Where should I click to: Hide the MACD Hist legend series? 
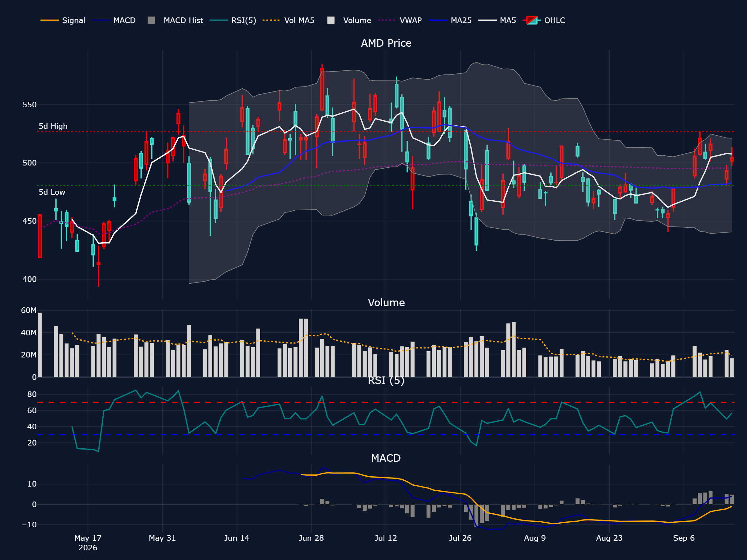pos(175,20)
